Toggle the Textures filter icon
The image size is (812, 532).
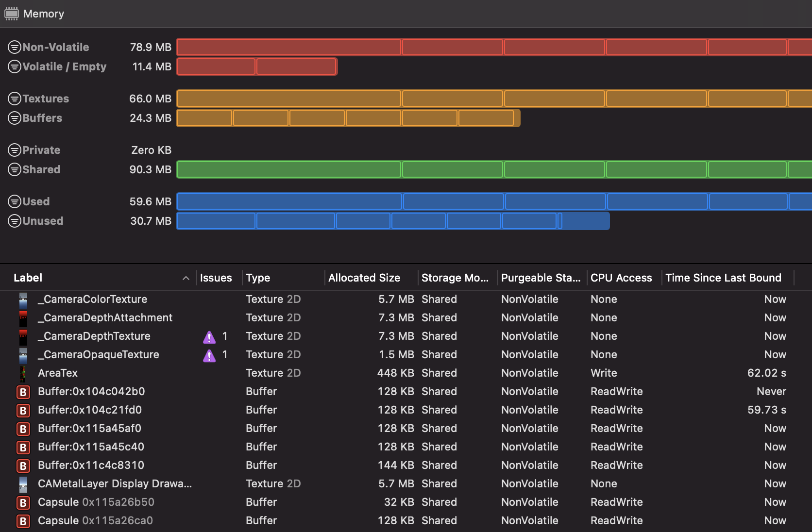(15, 99)
